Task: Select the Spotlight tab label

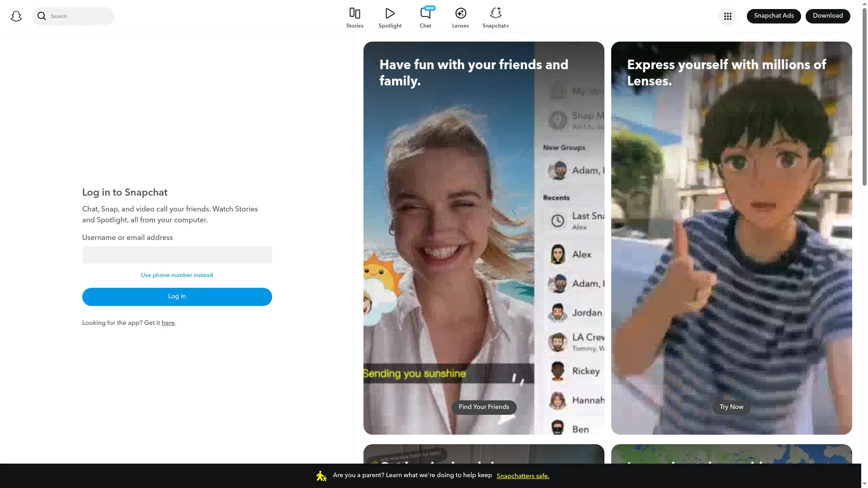Action: (x=390, y=26)
